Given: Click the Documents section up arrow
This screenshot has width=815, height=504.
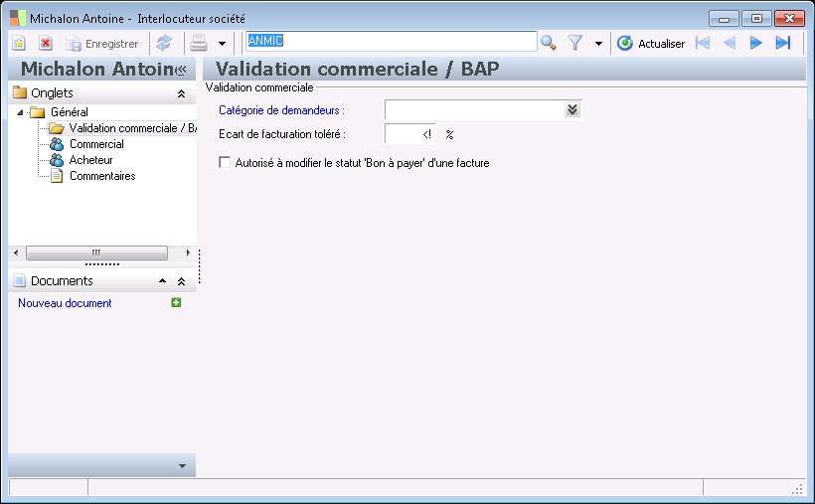Looking at the screenshot, I should coord(162,281).
